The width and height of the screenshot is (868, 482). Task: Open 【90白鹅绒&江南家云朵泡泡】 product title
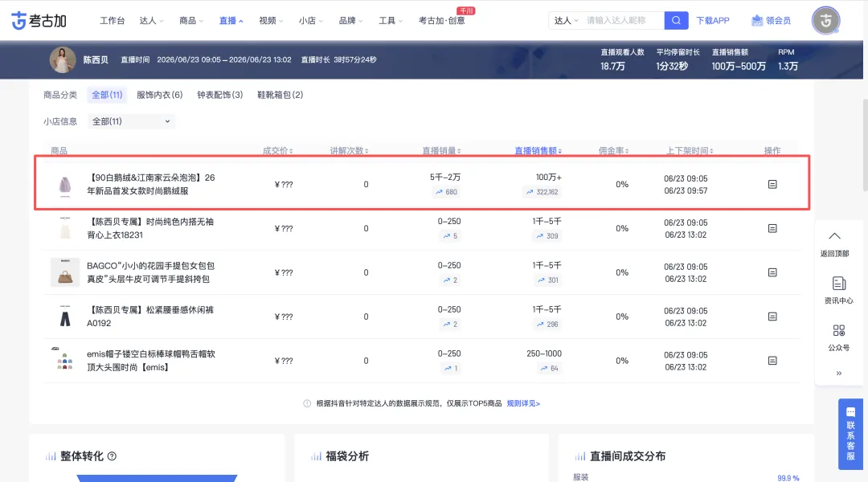click(150, 184)
